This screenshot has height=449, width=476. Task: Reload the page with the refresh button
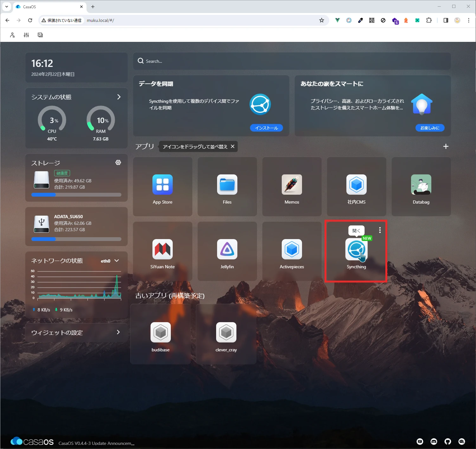coord(30,20)
